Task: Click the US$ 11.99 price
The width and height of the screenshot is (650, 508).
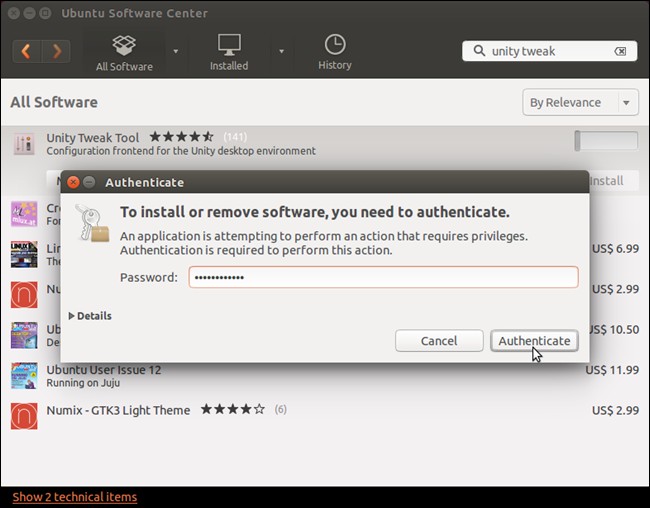Action: click(612, 369)
